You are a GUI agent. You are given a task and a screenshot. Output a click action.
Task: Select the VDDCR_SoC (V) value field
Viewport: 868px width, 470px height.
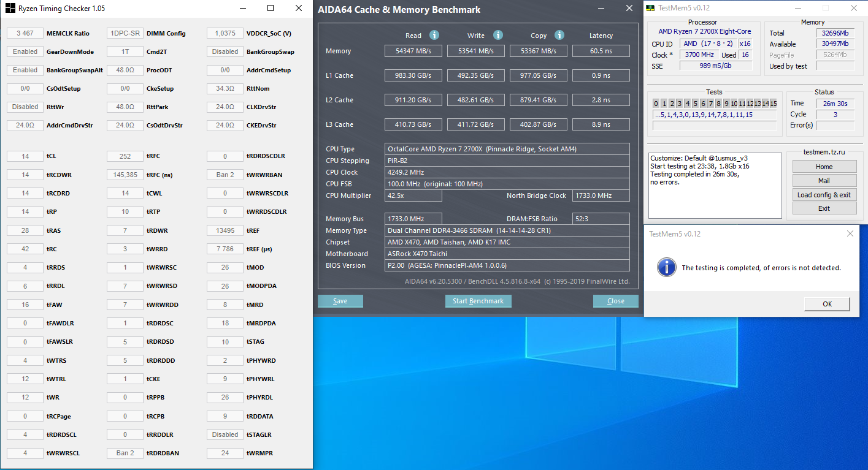point(225,33)
